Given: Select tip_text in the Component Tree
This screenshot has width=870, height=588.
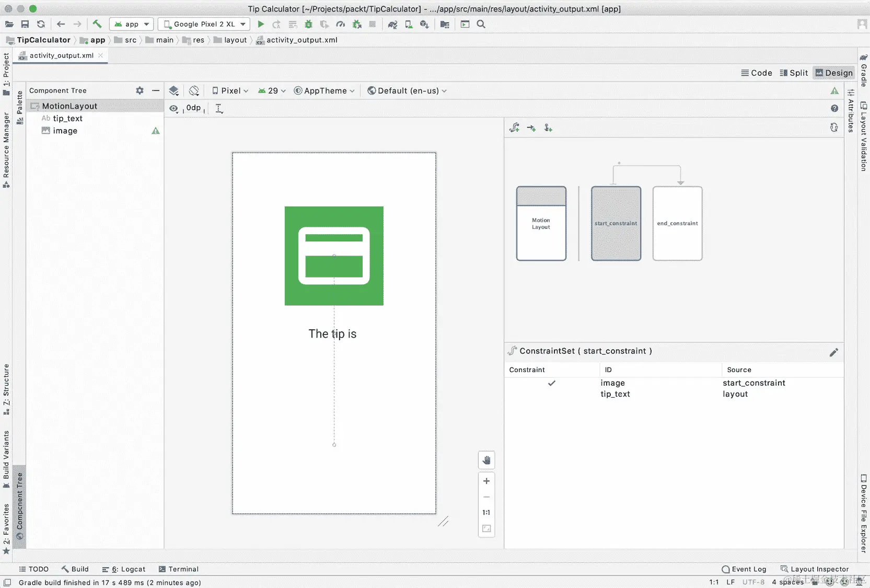Looking at the screenshot, I should [x=67, y=119].
